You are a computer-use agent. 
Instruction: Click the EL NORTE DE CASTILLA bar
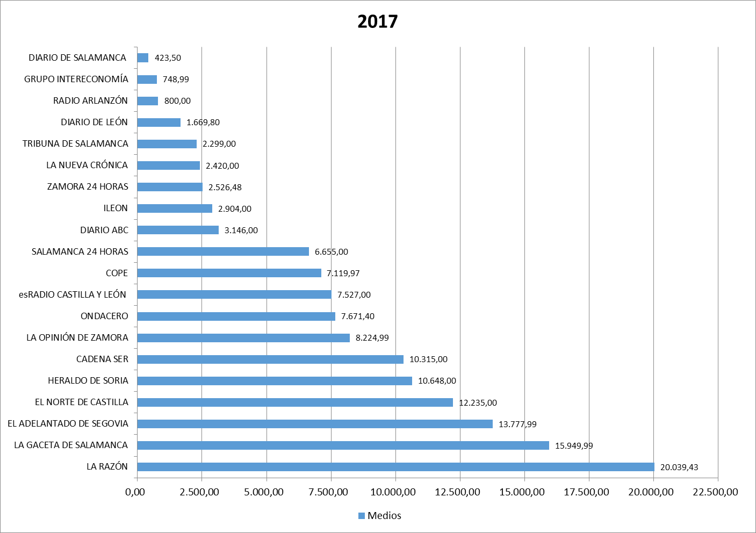[x=295, y=402]
